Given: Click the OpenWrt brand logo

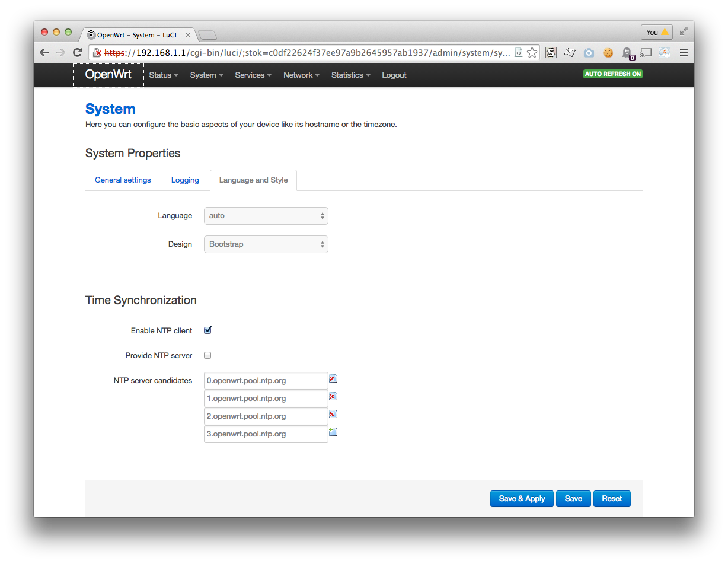Looking at the screenshot, I should (x=108, y=75).
